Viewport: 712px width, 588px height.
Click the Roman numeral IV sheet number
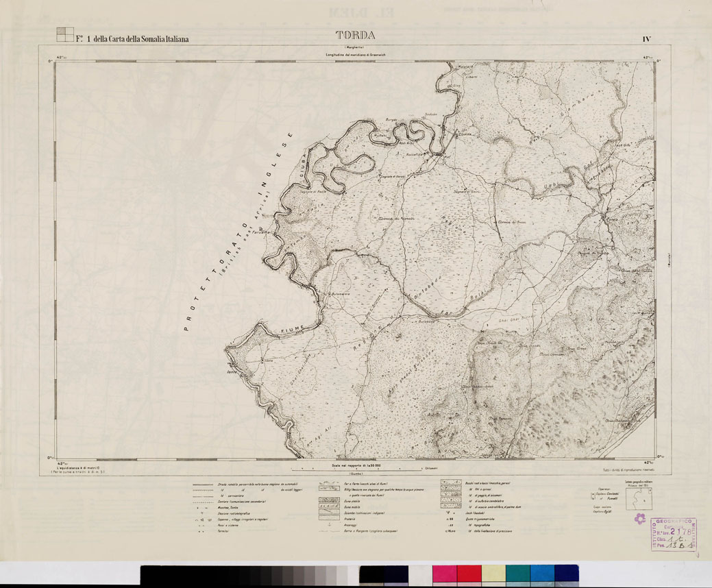646,39
